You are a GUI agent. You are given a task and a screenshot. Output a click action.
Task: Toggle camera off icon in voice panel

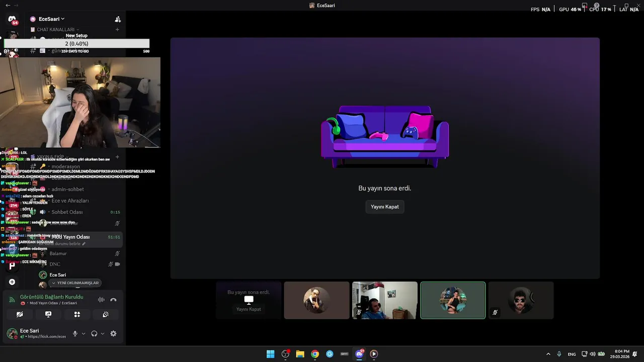(20, 314)
